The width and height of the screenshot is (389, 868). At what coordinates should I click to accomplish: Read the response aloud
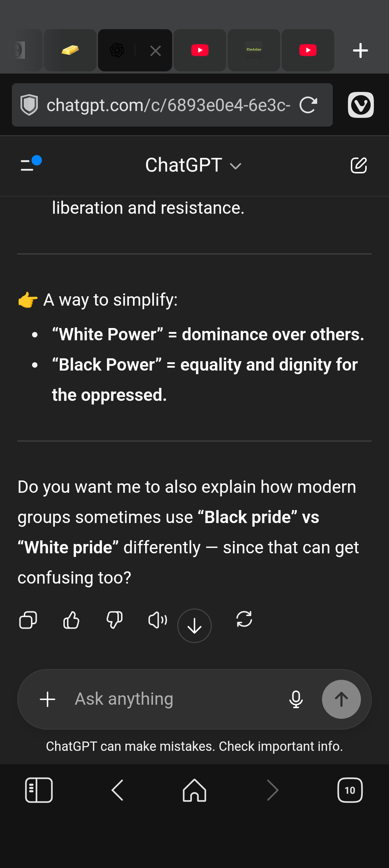pos(157,620)
